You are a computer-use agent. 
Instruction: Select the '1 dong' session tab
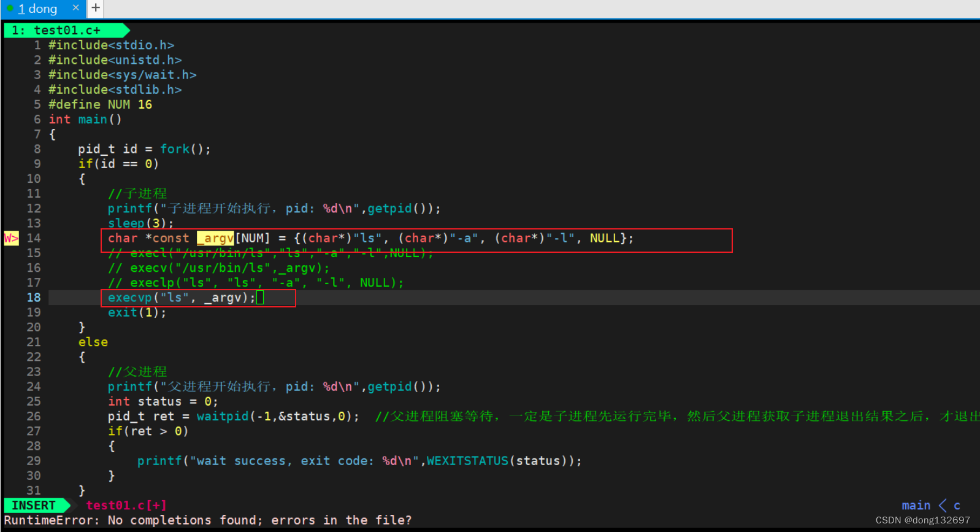click(x=43, y=9)
